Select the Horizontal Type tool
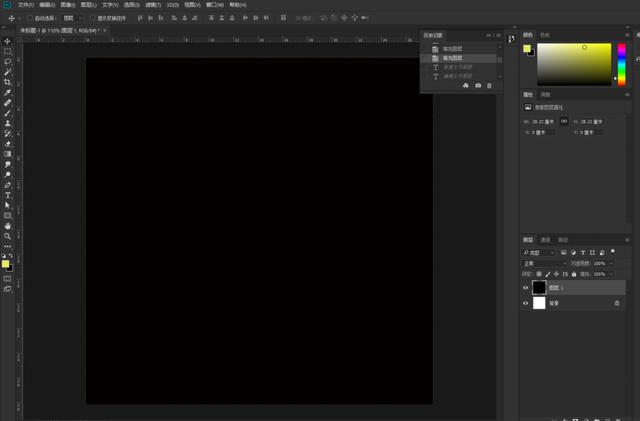This screenshot has height=421, width=640. click(x=8, y=194)
